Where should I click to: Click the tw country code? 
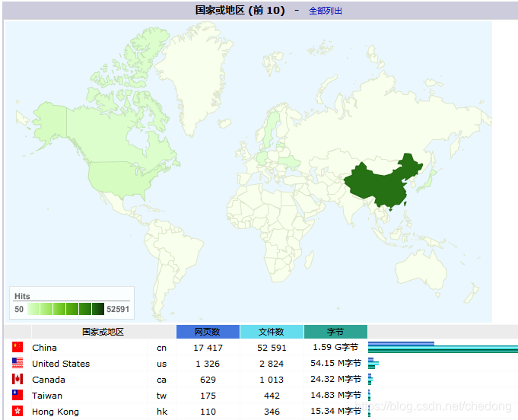coord(161,396)
